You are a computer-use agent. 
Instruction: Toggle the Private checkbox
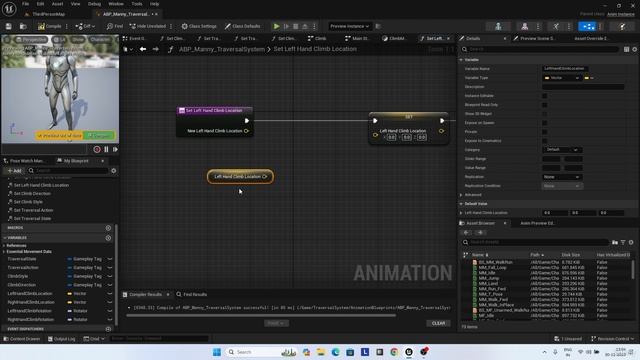point(544,131)
